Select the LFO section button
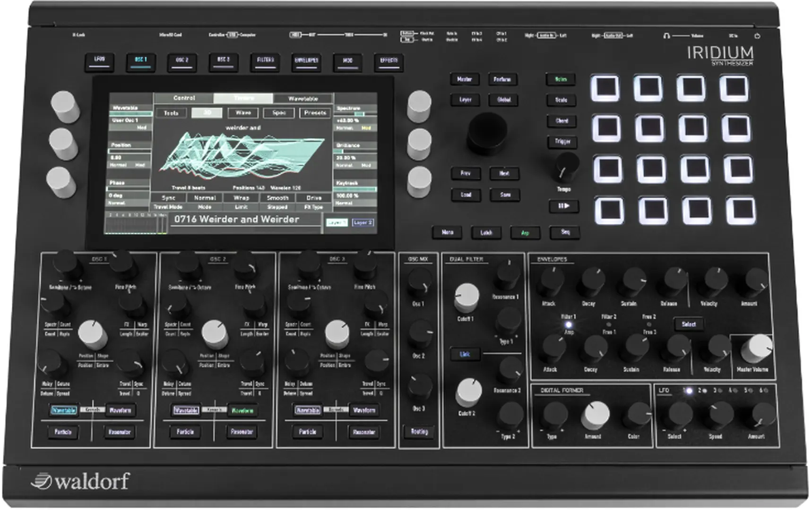The width and height of the screenshot is (812, 510). 99,60
